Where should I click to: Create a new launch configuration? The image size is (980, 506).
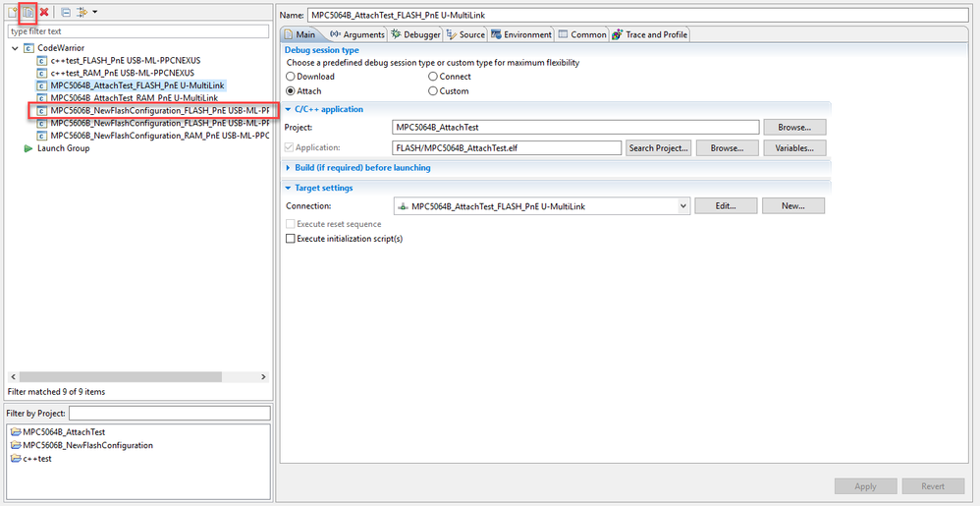pos(11,12)
